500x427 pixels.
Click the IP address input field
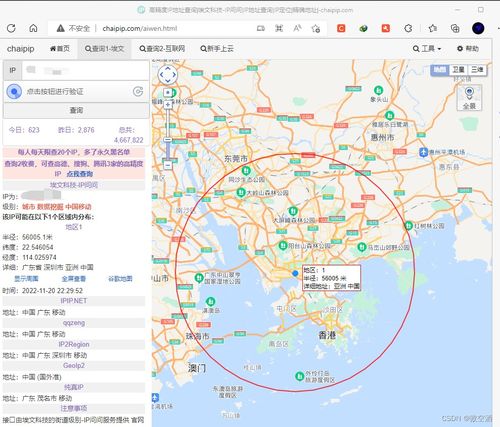(85, 71)
